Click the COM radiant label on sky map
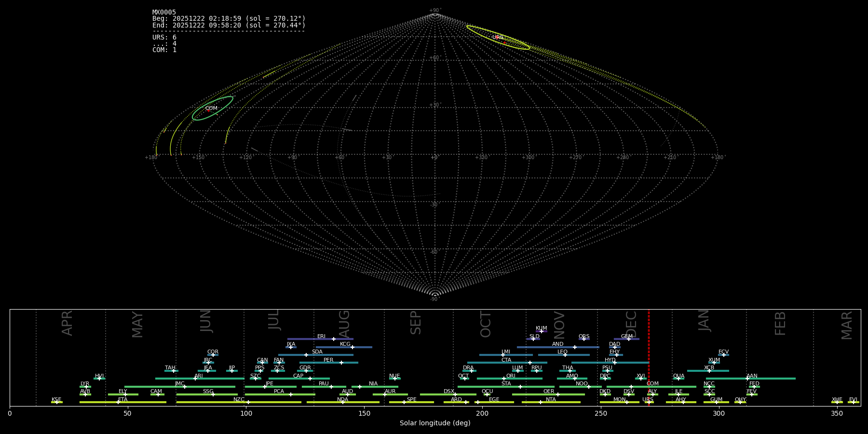Viewport: 868px width, 434px height. click(211, 108)
